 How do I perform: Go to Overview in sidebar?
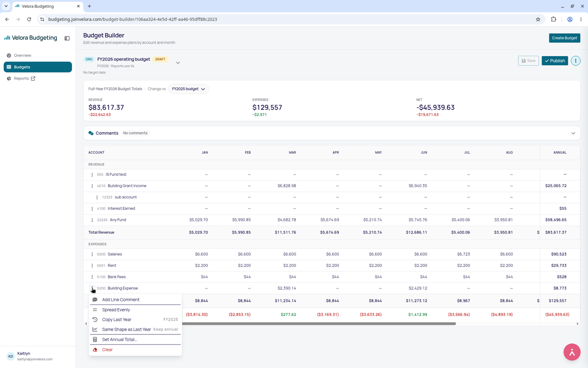[38, 55]
